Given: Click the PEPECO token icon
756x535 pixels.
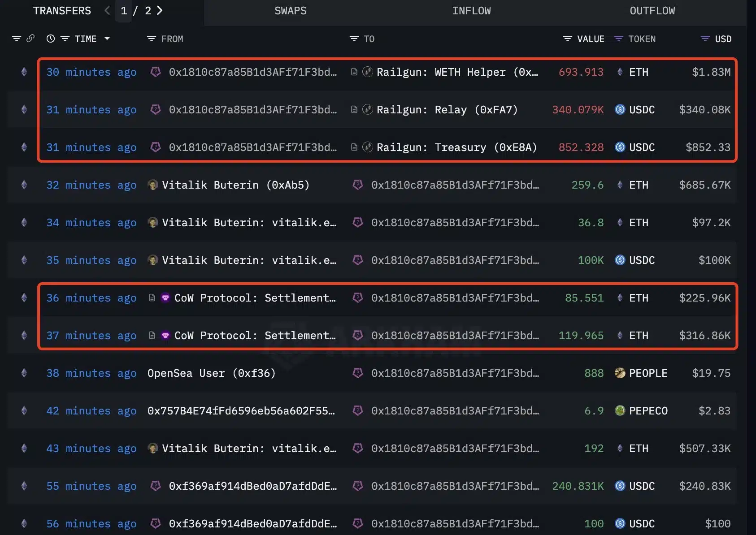Looking at the screenshot, I should click(x=620, y=410).
